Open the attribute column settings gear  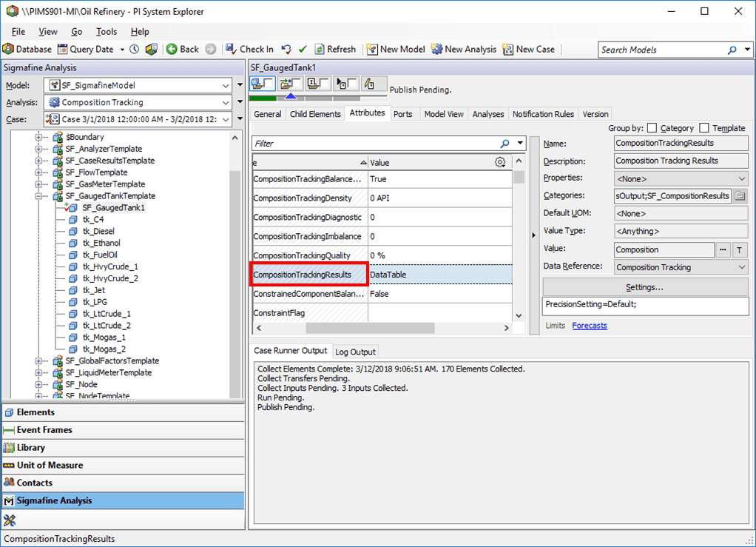tap(500, 162)
